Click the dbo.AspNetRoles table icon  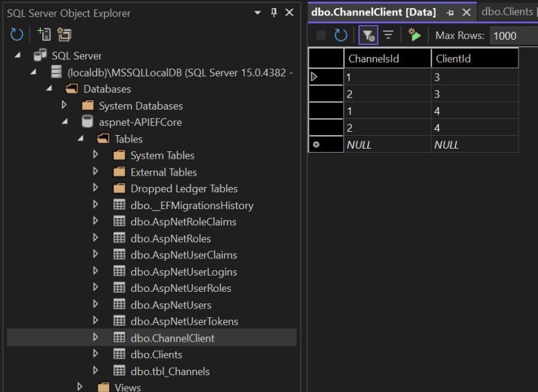pos(120,238)
